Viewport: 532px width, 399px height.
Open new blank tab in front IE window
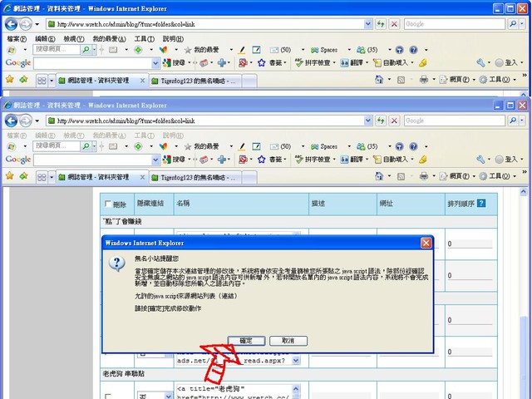[249, 177]
